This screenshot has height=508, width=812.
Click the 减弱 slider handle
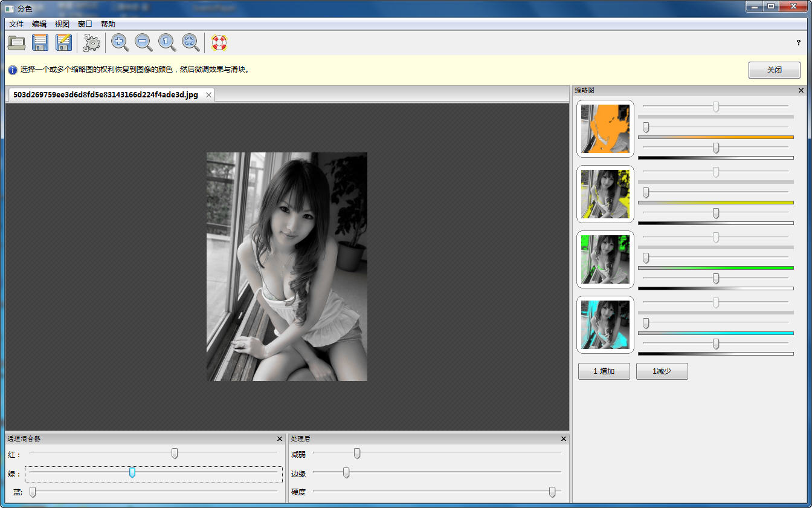357,454
